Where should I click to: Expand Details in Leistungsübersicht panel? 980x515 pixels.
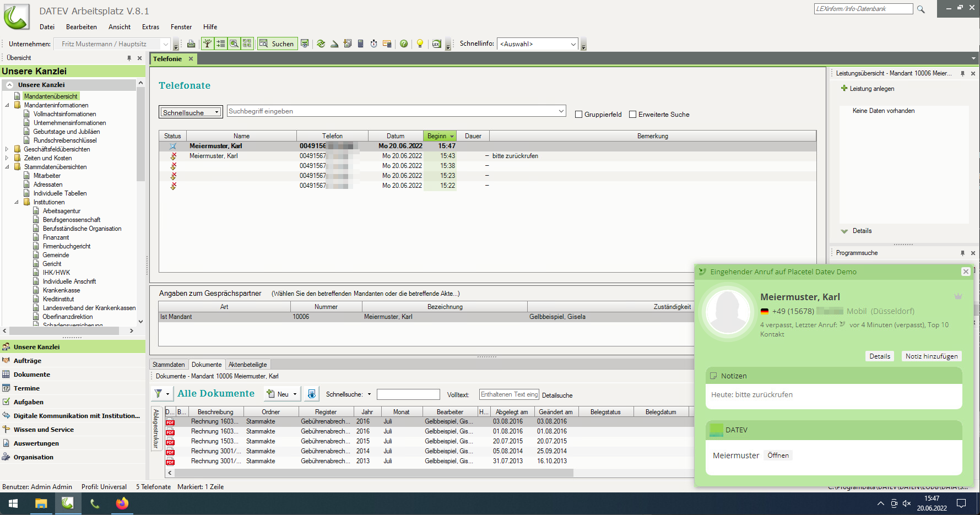[844, 231]
